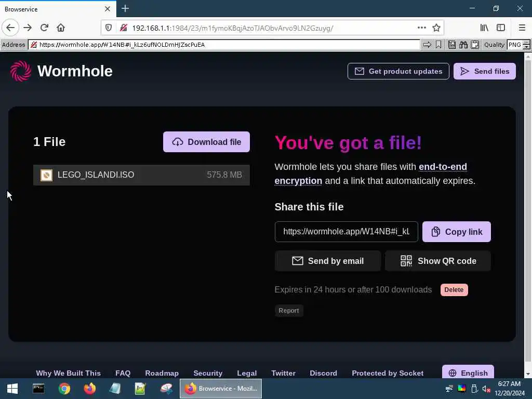Click the insecure connection lock icon

pyautogui.click(x=124, y=28)
